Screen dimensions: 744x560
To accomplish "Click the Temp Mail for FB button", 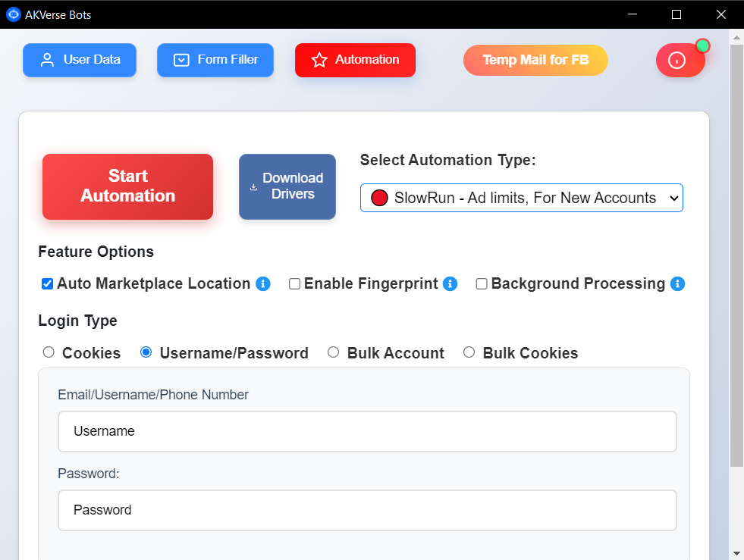I will [535, 60].
